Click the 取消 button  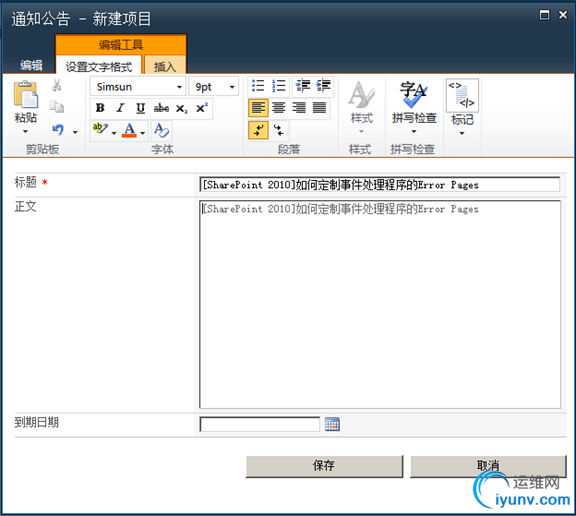(488, 466)
